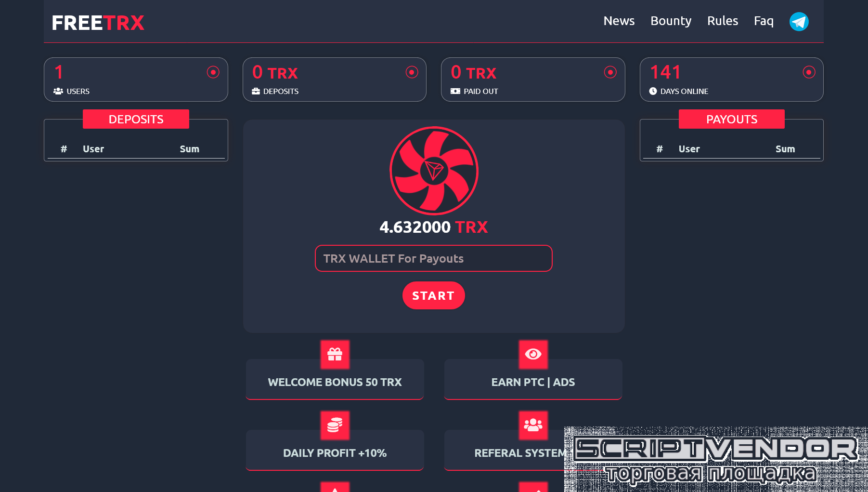
Task: Open the Faq page
Action: click(x=764, y=21)
